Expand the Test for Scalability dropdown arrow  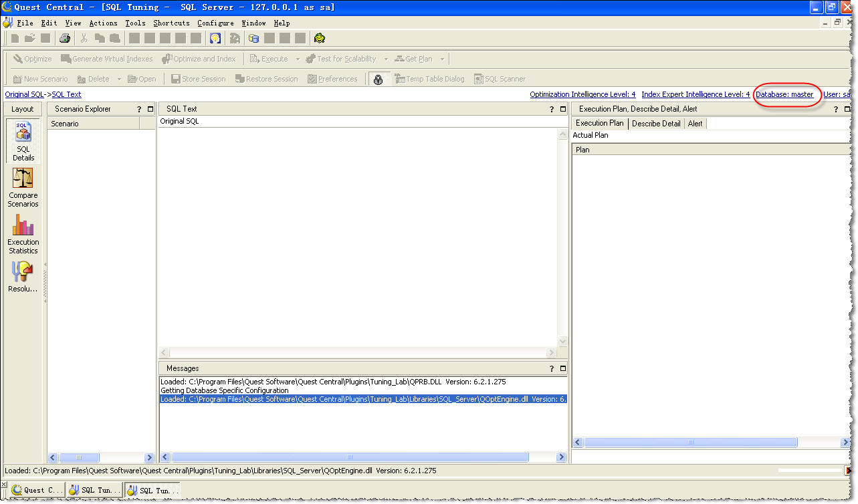tap(386, 59)
